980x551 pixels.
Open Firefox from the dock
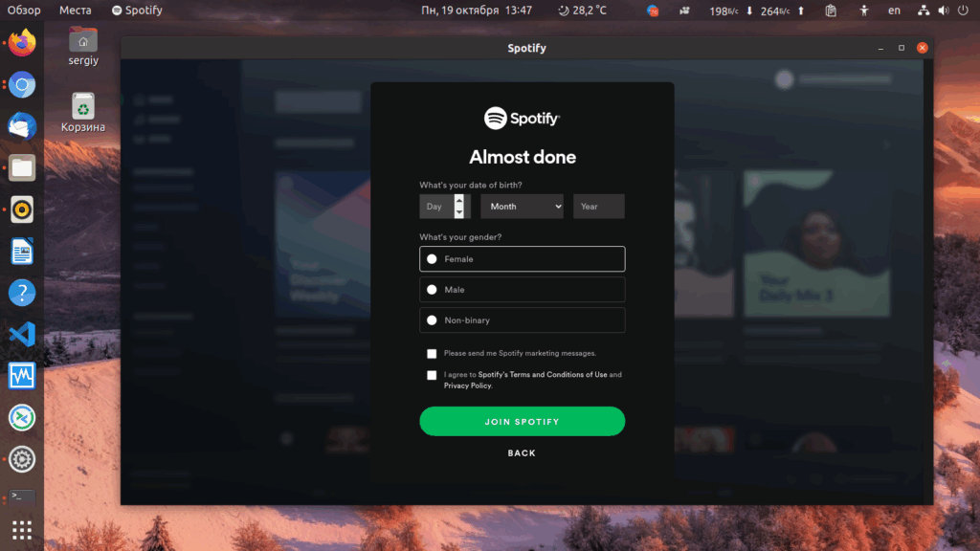point(22,43)
